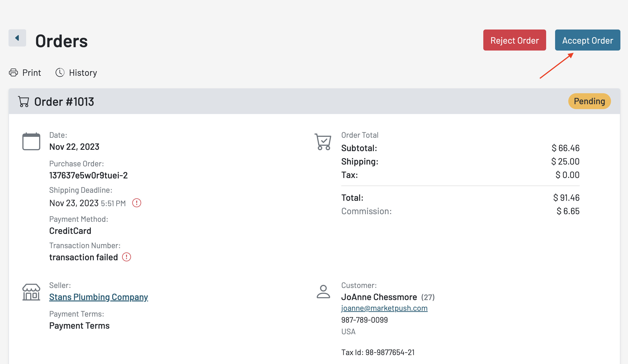Click the customer person icon

point(323,292)
